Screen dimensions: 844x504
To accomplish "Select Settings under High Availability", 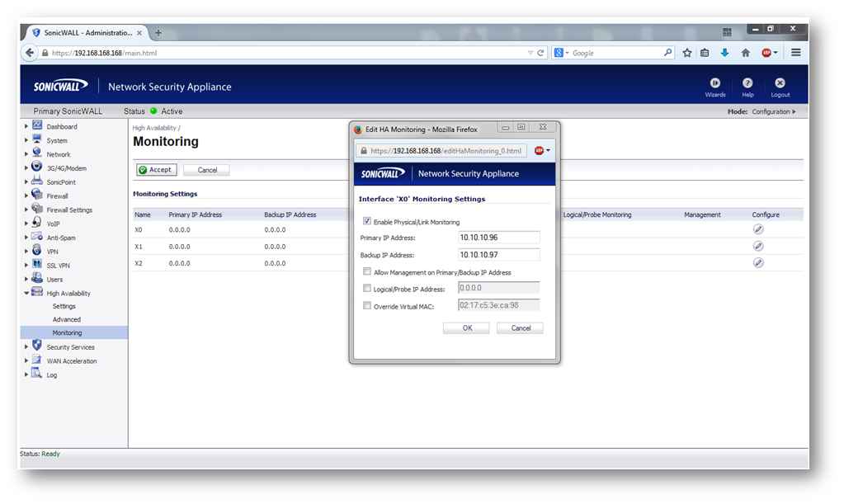I will click(x=64, y=306).
